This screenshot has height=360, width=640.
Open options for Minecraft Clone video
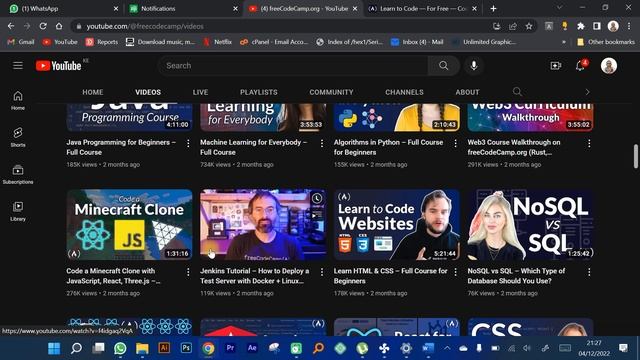click(x=188, y=272)
